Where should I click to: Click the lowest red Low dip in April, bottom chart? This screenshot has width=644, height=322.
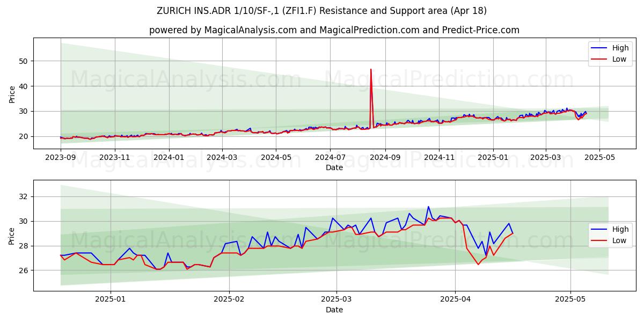pos(478,264)
